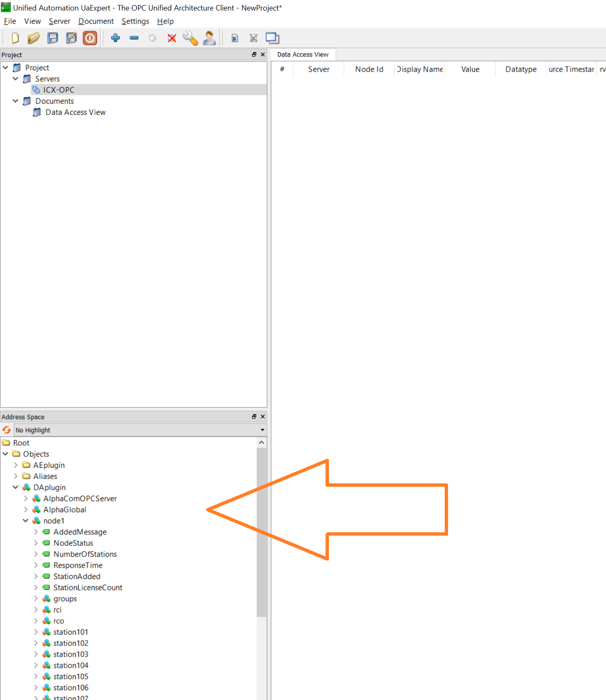Click the red power shutdown icon
The width and height of the screenshot is (606, 700).
pyautogui.click(x=90, y=38)
